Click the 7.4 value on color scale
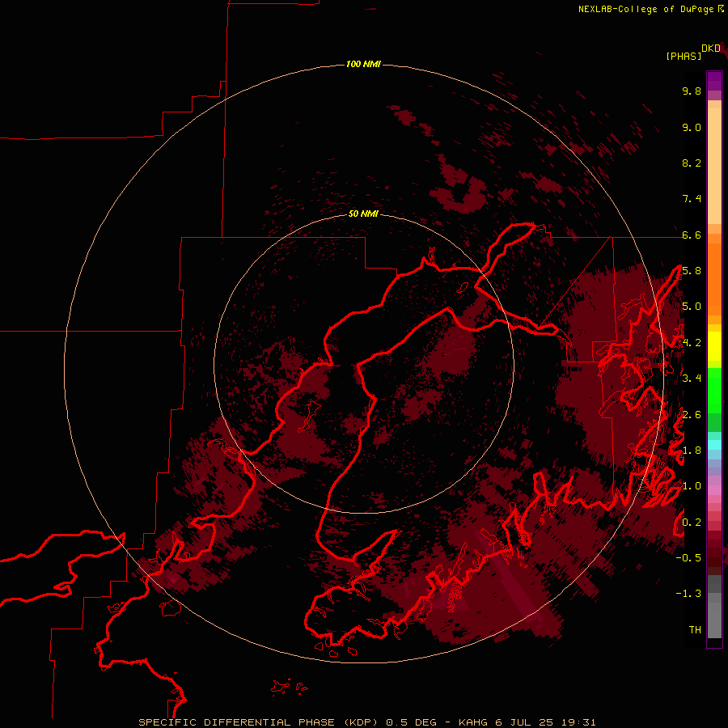The height and width of the screenshot is (728, 728). point(692,199)
